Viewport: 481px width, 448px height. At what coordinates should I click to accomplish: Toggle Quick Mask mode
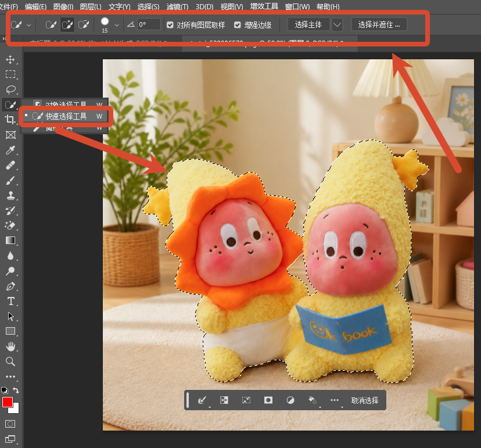pyautogui.click(x=10, y=424)
